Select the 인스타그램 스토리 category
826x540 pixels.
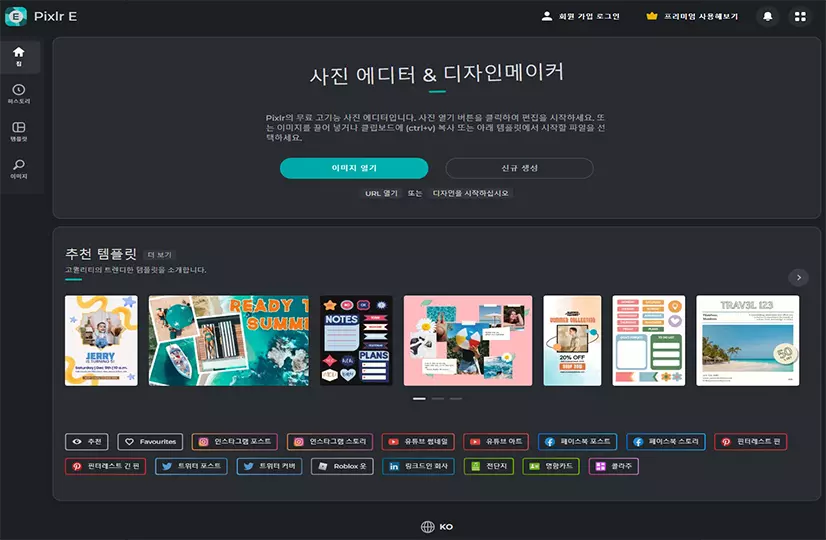(x=330, y=441)
